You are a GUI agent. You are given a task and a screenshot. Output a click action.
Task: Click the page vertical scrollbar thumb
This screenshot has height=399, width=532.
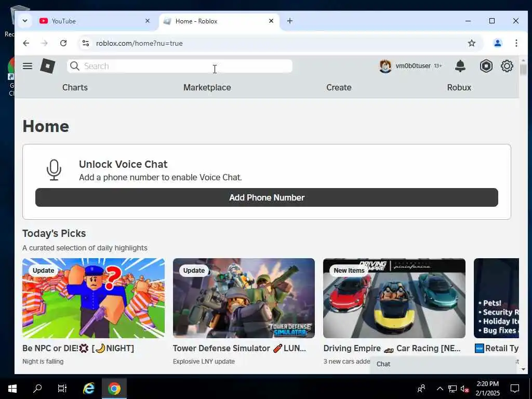(523, 70)
